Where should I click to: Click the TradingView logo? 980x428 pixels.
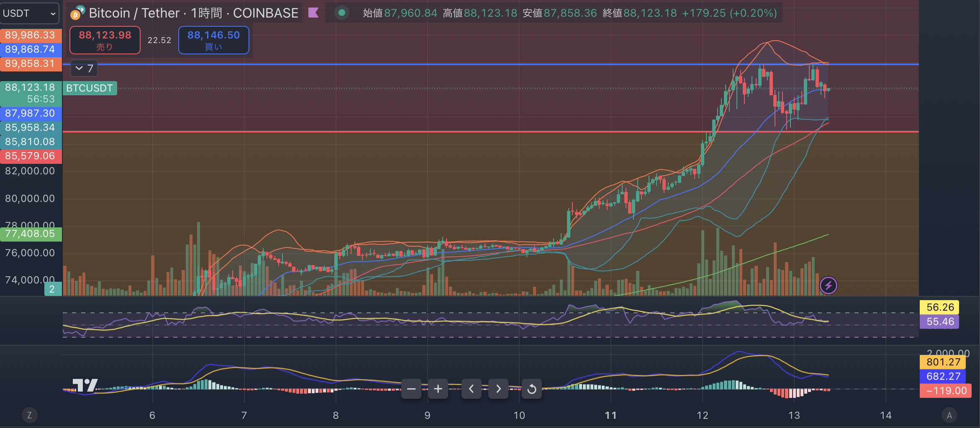[x=85, y=385]
